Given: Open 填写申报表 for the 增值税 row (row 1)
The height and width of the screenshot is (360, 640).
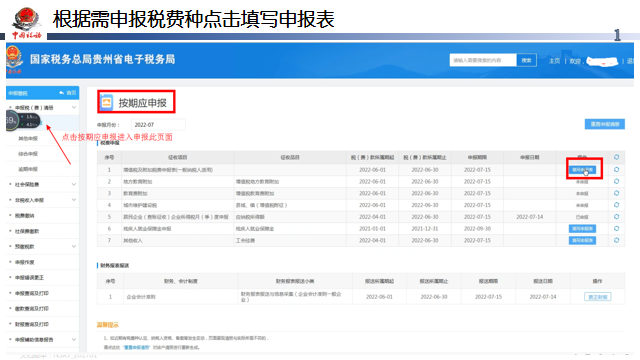Looking at the screenshot, I should tap(582, 170).
